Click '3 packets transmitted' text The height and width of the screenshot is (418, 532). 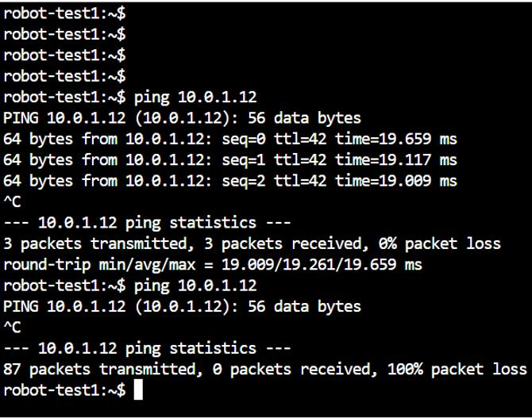point(95,244)
